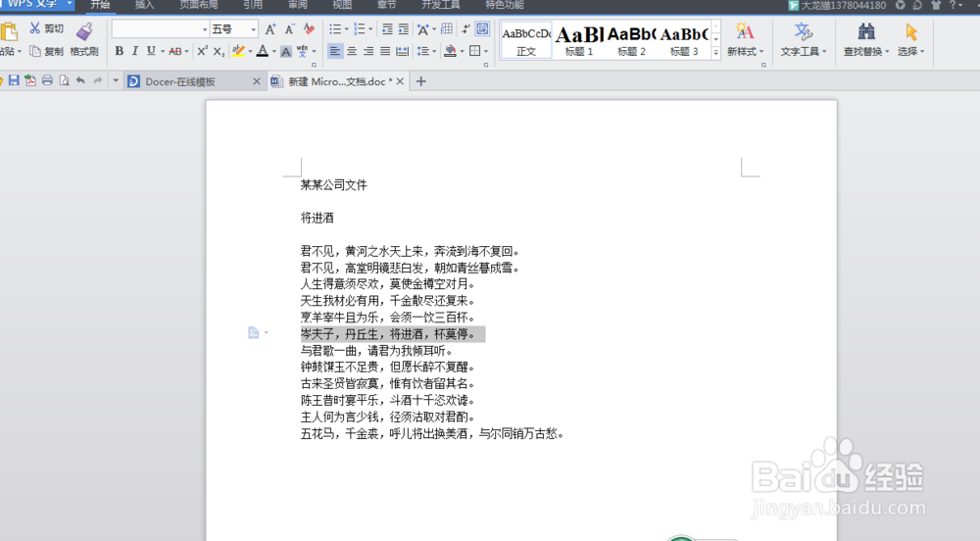Toggle Underline formatting

151,51
